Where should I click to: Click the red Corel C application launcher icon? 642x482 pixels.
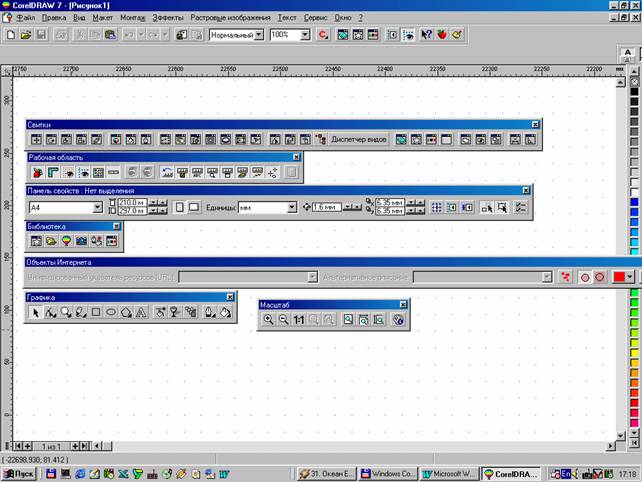pos(323,35)
